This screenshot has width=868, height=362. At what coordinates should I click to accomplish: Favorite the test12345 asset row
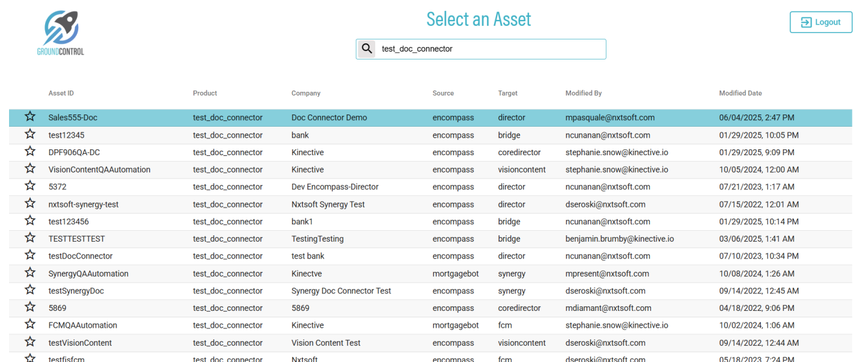[30, 134]
